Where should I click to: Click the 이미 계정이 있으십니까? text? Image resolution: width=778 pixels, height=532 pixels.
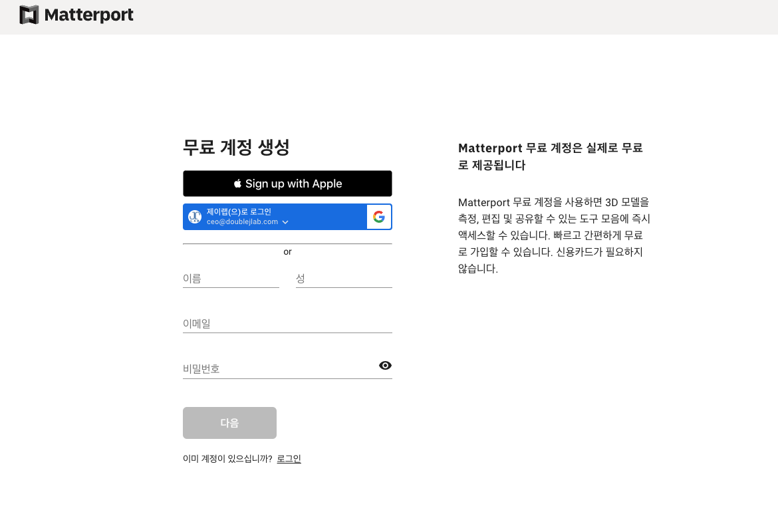click(x=227, y=459)
